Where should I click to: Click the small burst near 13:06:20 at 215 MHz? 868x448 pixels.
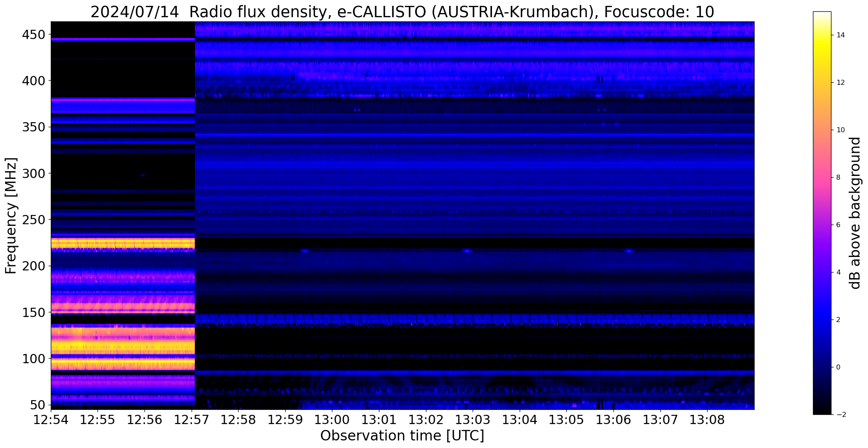(x=629, y=251)
